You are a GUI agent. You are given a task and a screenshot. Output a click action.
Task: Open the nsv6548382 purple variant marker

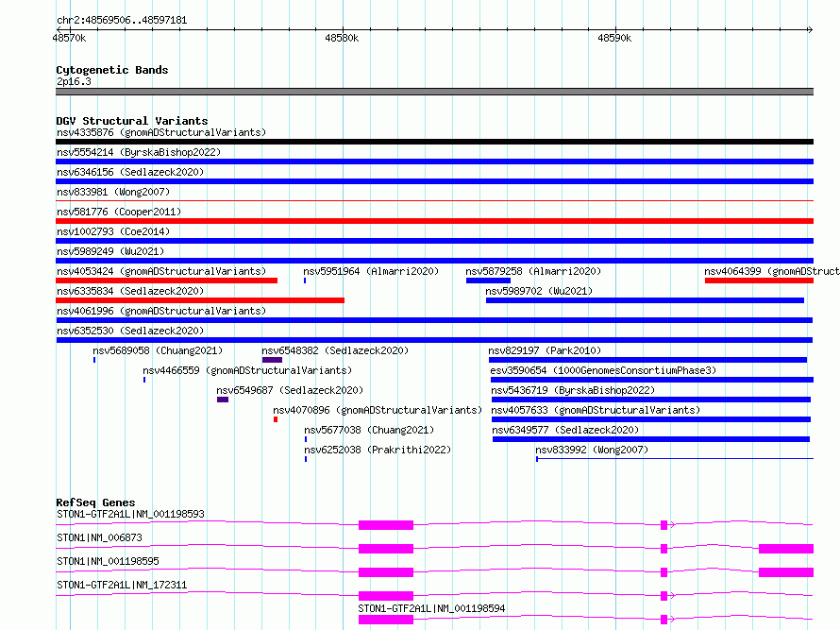click(272, 360)
